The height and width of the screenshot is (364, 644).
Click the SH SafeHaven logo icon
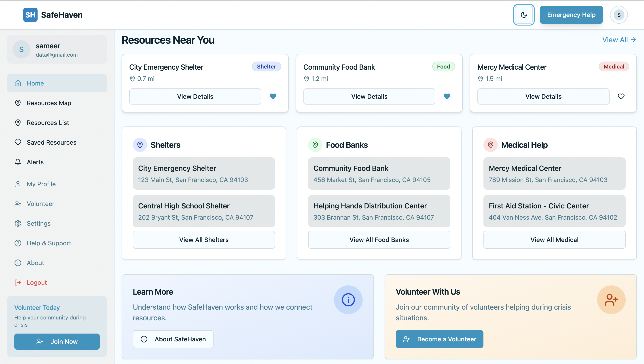[30, 15]
